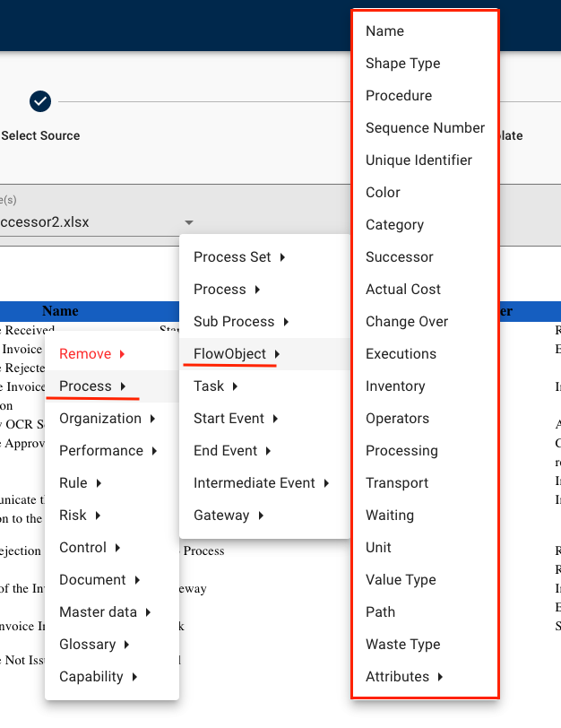Choose Waste Type from the list
This screenshot has height=728, width=561.
[402, 645]
